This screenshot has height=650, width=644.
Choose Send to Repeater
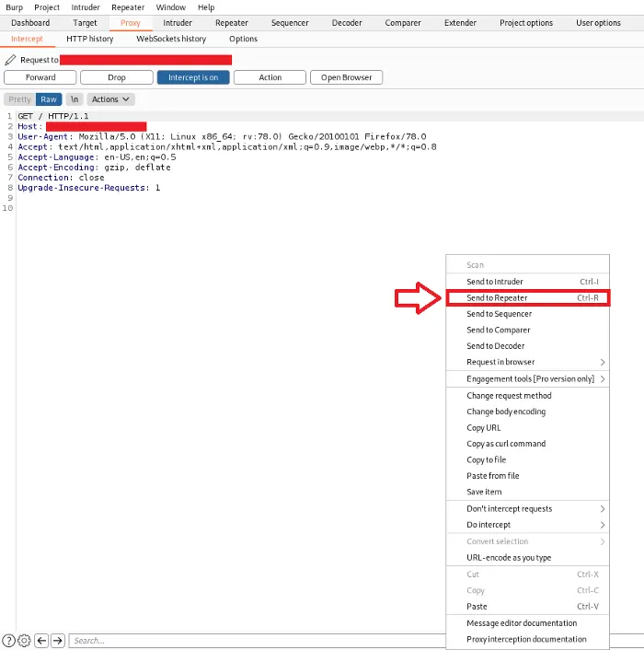pos(527,297)
